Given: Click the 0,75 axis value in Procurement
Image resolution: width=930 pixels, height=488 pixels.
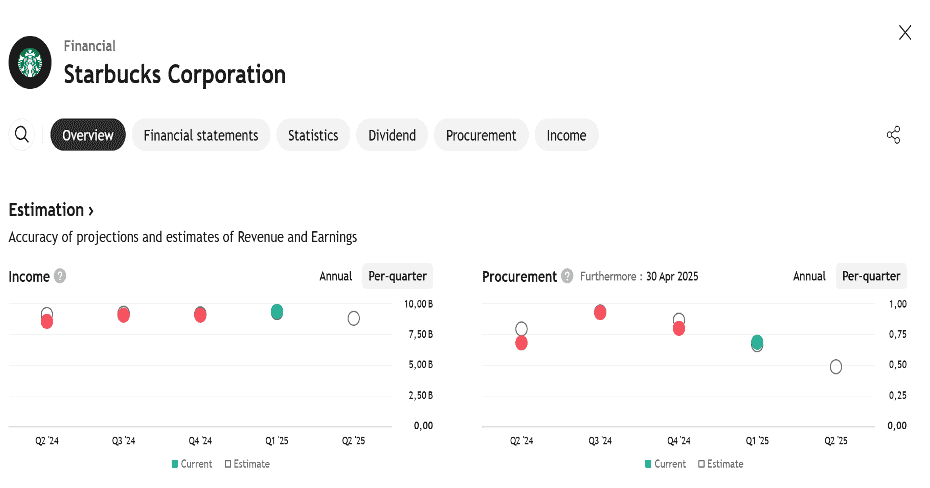Looking at the screenshot, I should point(897,334).
